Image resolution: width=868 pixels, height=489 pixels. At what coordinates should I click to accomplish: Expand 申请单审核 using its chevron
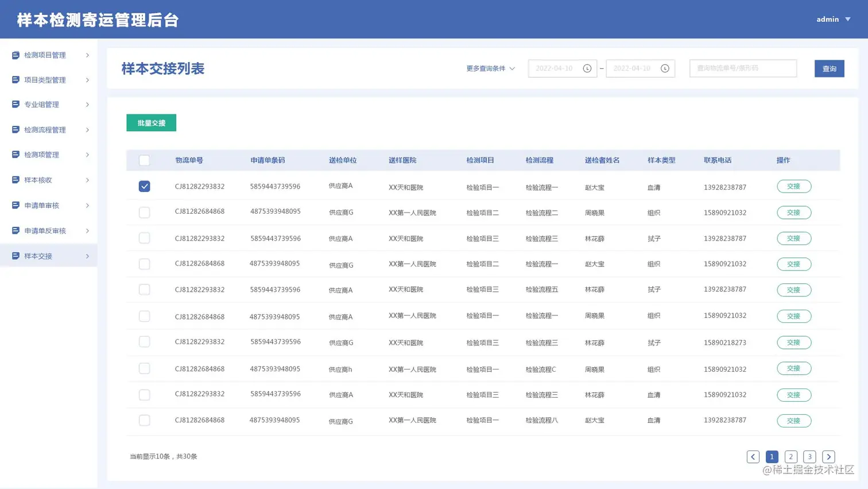coord(87,205)
